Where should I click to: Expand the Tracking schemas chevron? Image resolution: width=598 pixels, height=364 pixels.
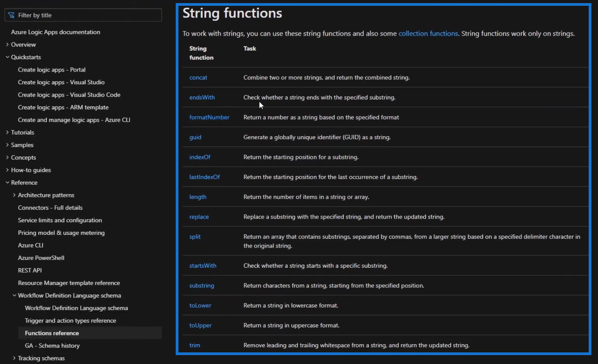click(14, 358)
